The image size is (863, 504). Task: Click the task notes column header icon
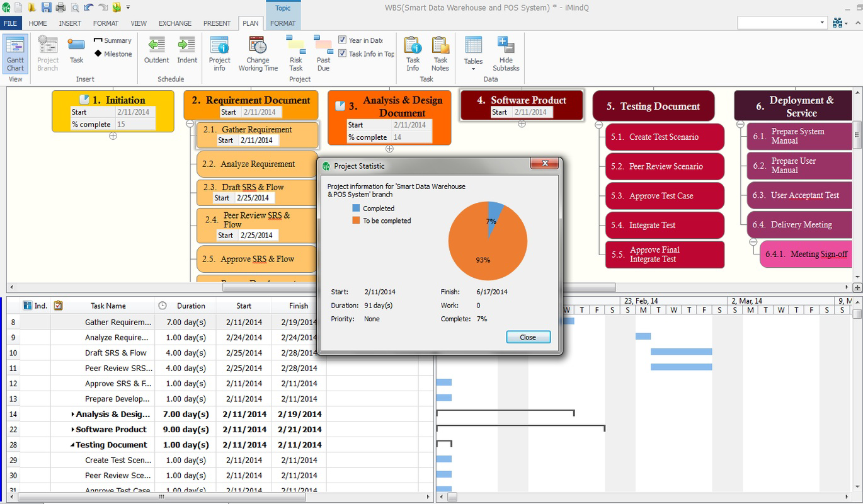59,306
